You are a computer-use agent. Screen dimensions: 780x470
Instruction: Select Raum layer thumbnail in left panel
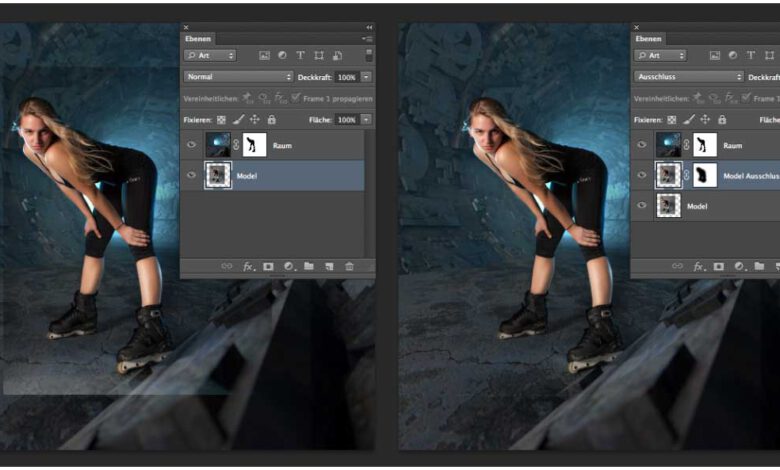(x=218, y=145)
